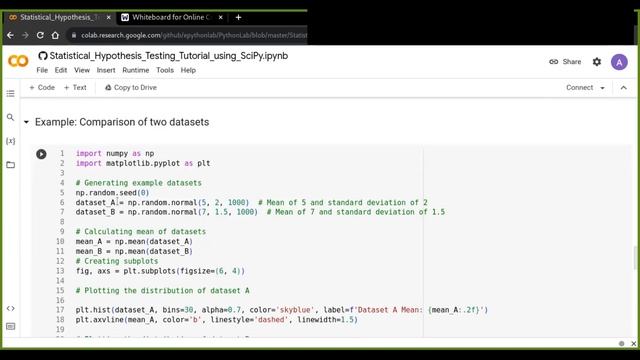Open a new browser tab

tap(238, 17)
